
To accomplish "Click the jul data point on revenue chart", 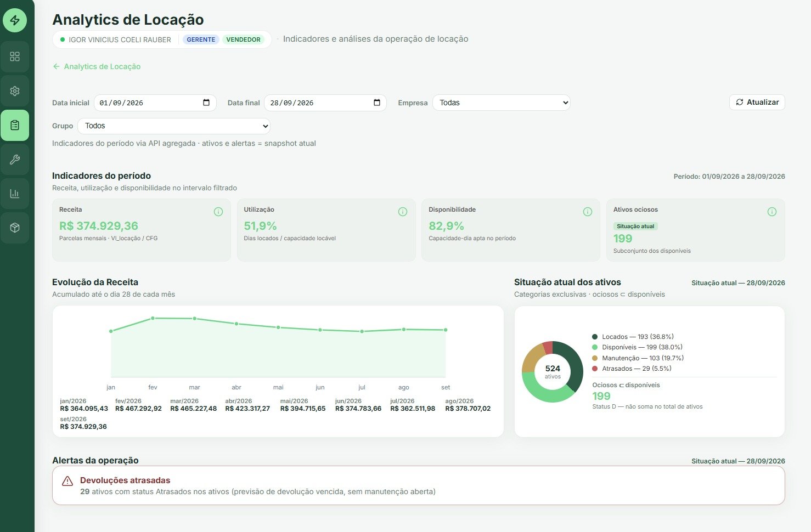I will [362, 331].
